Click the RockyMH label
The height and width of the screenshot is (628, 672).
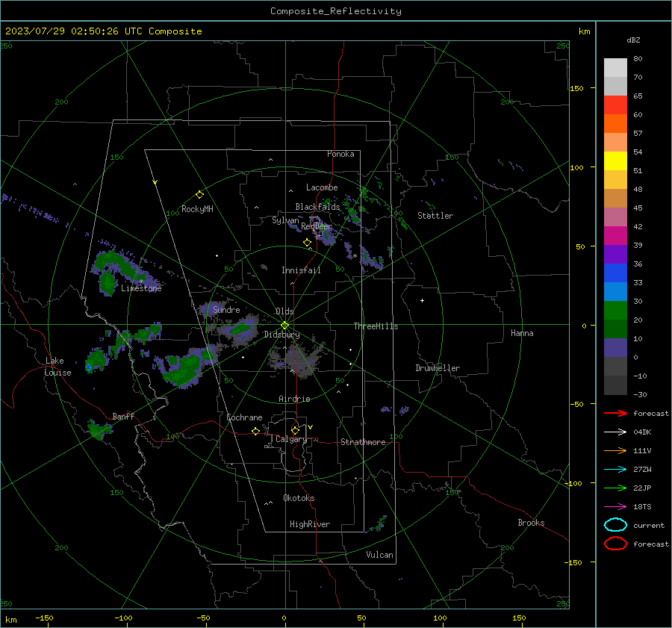(x=197, y=209)
